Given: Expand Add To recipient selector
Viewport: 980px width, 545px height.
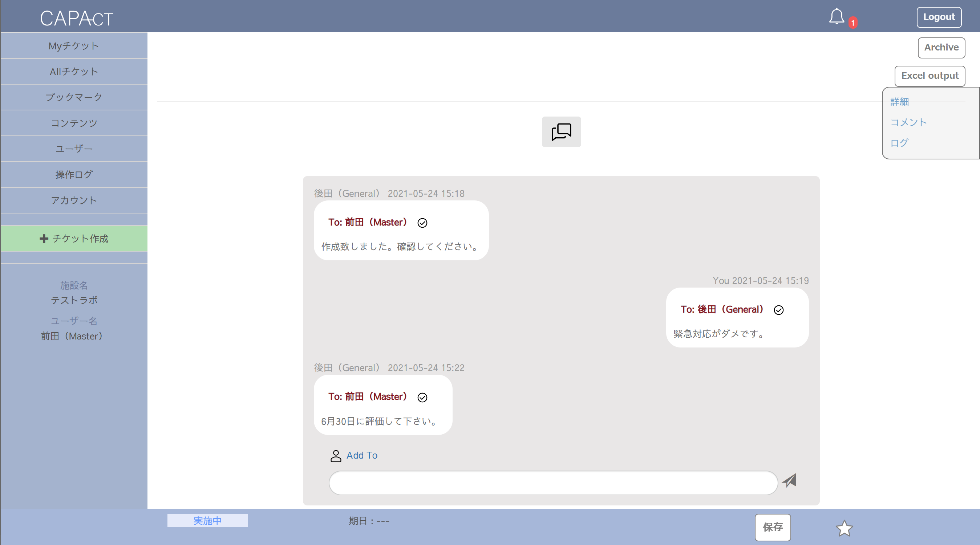Looking at the screenshot, I should [x=361, y=455].
